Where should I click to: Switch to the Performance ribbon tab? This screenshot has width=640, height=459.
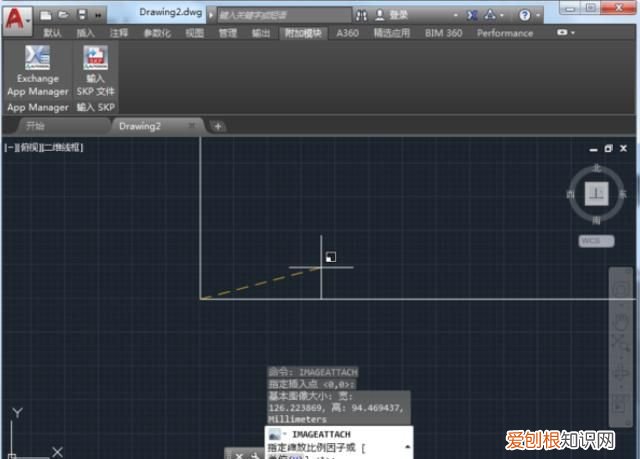pos(505,33)
